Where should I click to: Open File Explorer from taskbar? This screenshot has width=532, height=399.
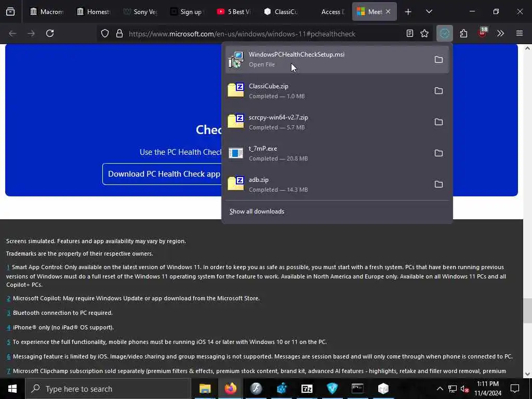click(205, 389)
